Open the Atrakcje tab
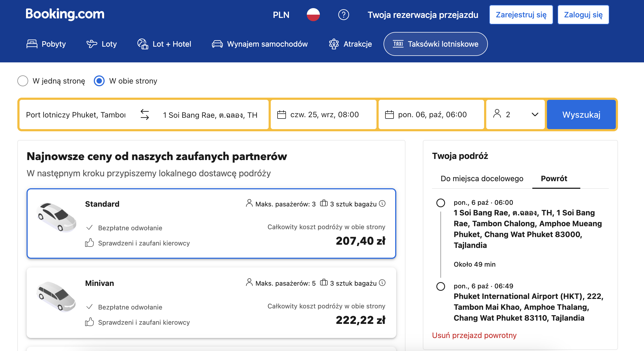The image size is (644, 351). 350,44
